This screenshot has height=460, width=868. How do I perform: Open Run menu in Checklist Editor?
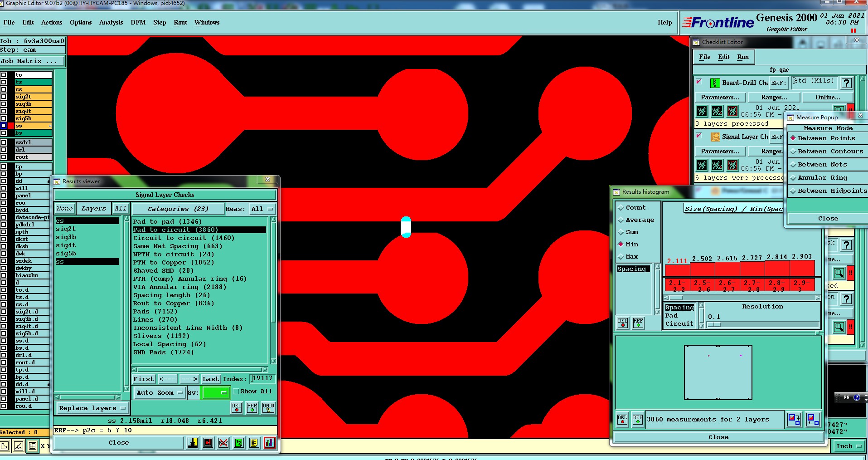click(x=743, y=57)
